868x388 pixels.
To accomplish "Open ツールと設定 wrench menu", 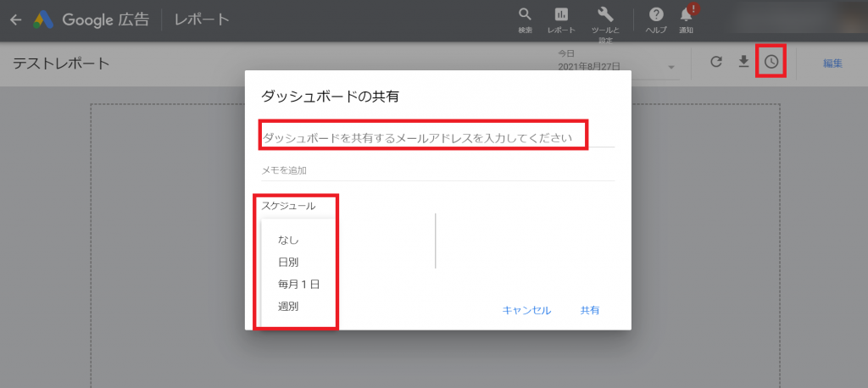I will click(605, 25).
